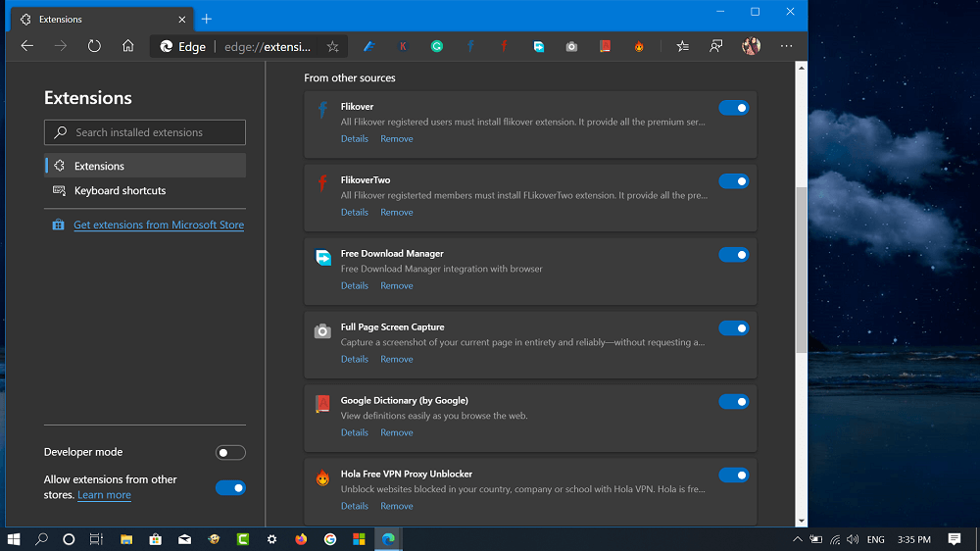Viewport: 980px width, 551px height.
Task: Focus the Search installed extensions field
Action: pyautogui.click(x=145, y=132)
